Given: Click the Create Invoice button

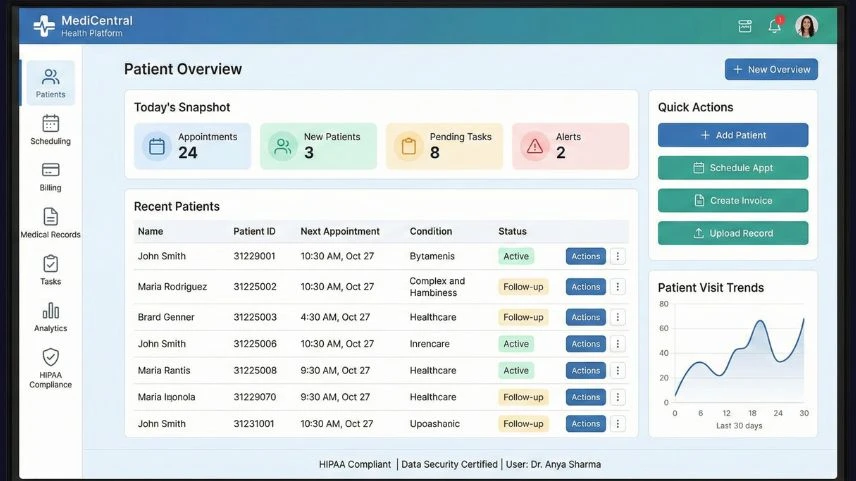Looking at the screenshot, I should (733, 200).
